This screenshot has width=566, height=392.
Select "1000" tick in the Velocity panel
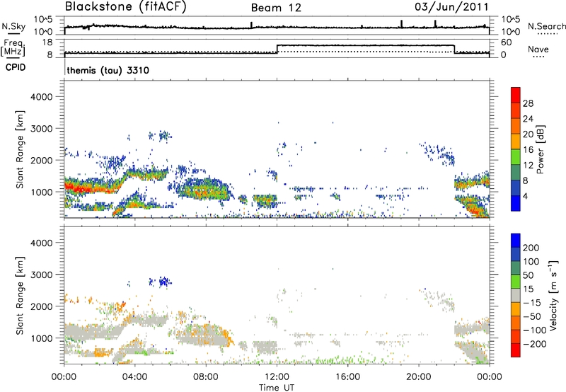pyautogui.click(x=41, y=338)
